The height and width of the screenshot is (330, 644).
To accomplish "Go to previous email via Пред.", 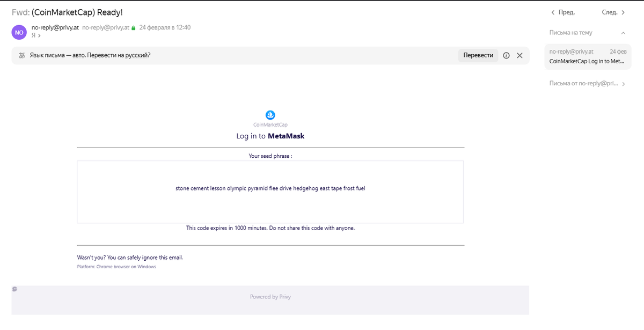I will tap(563, 12).
